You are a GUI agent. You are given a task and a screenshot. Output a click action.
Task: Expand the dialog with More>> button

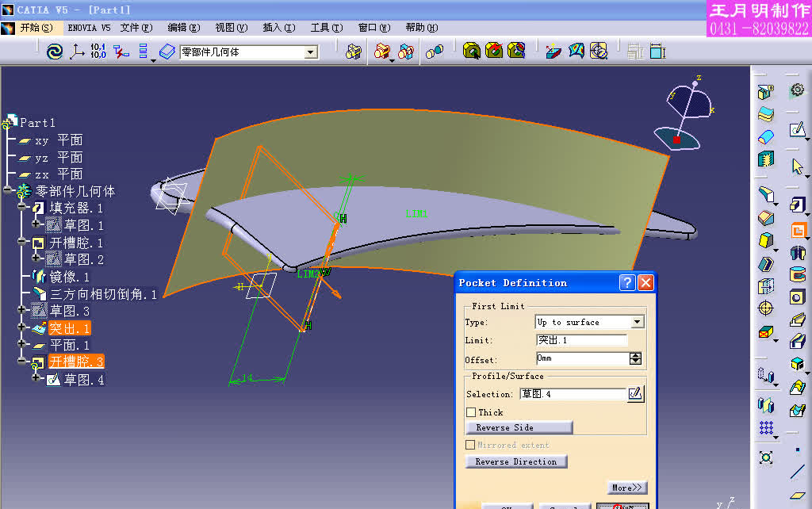(627, 488)
